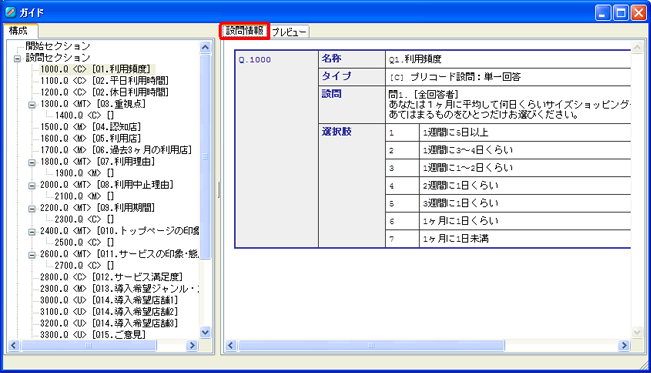Select tree row 3100.0 <U> 導入希望店舗2
The image size is (651, 373).
[109, 312]
